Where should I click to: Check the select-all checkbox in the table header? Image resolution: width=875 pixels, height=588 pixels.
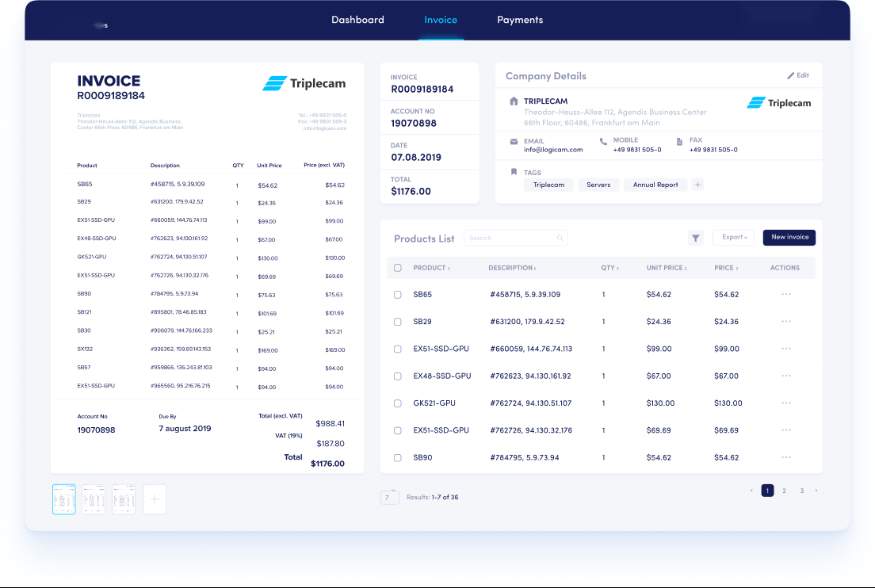point(398,268)
